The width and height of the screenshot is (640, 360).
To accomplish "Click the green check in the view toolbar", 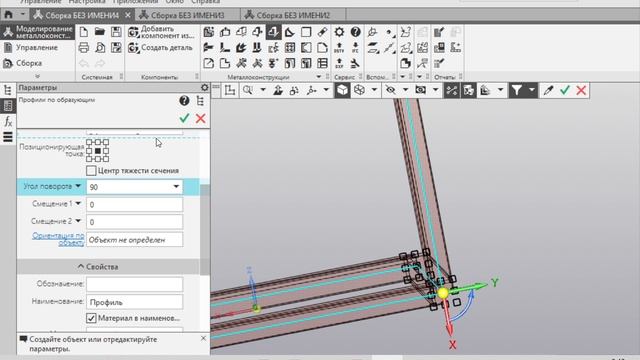I will point(565,90).
